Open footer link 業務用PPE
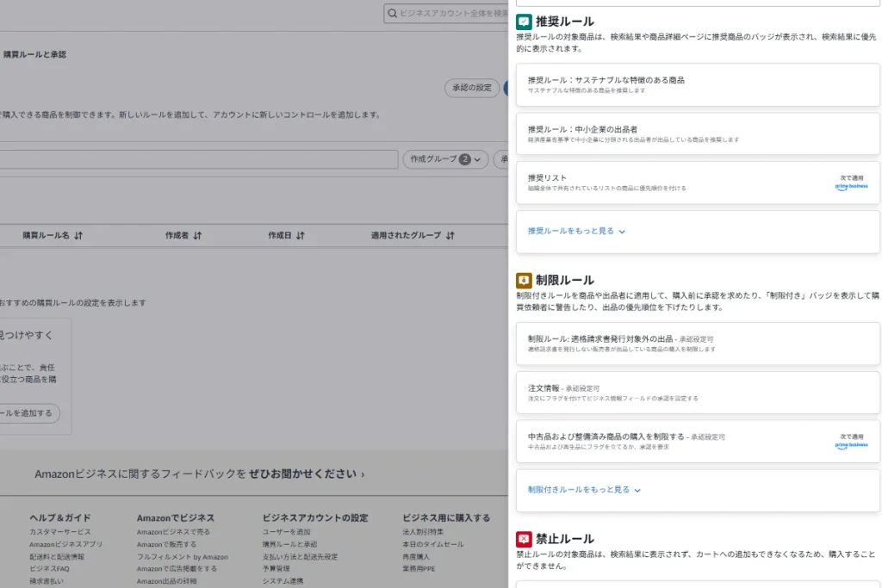 tap(419, 569)
